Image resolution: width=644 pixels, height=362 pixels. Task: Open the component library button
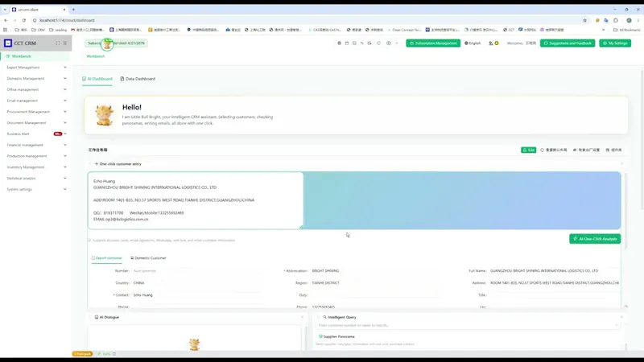pos(613,150)
